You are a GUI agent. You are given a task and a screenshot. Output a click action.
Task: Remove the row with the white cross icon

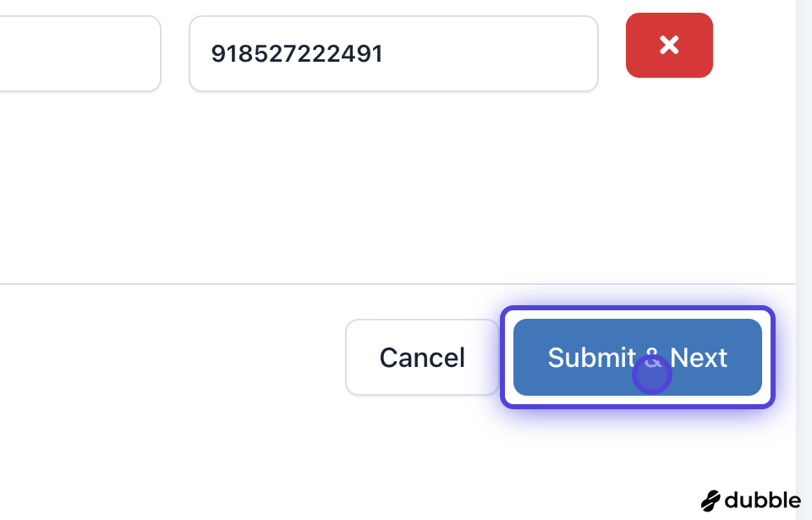669,46
